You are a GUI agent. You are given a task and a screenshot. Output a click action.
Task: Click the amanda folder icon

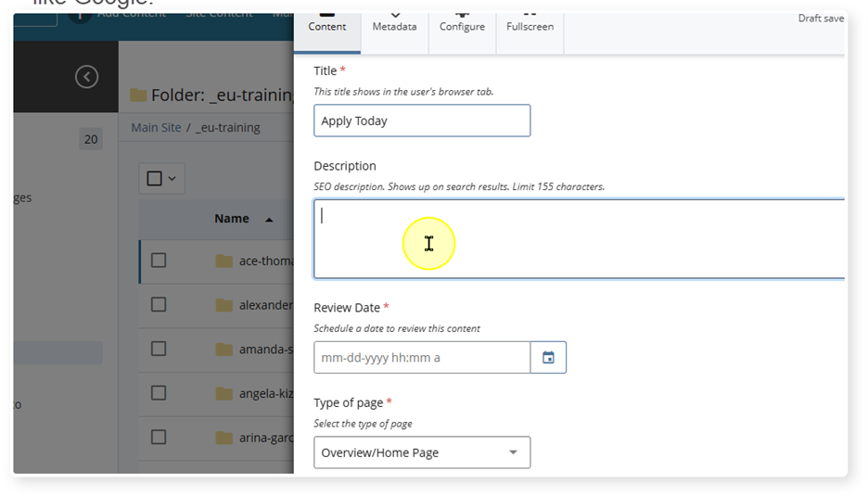(x=223, y=350)
